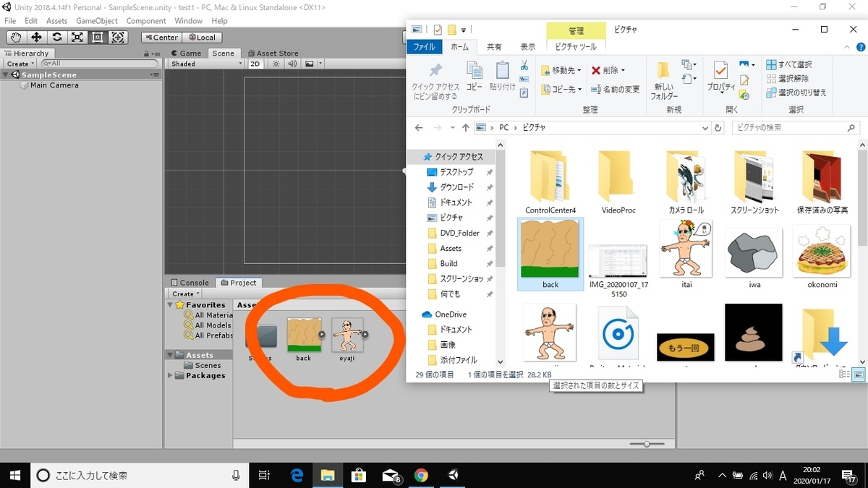
Task: Click すべて選択 select all
Action: point(789,64)
